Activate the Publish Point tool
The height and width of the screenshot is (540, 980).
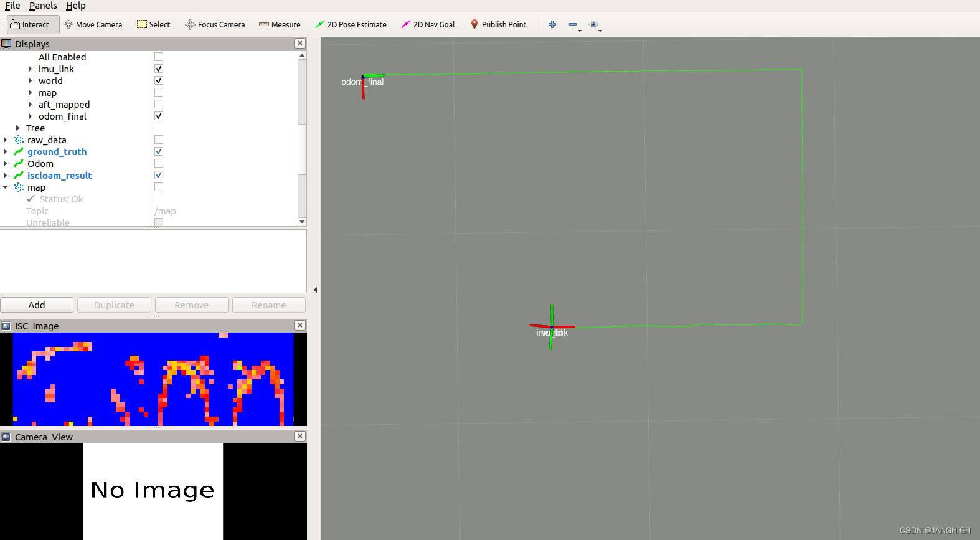tap(498, 24)
